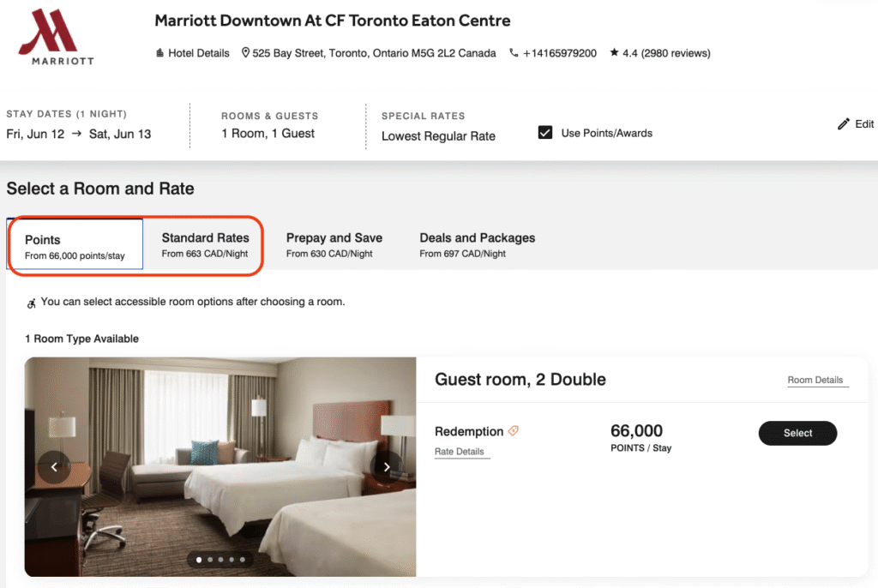This screenshot has width=878, height=588.
Task: Open Room Details for Guest room, 2 Double
Action: pos(815,380)
